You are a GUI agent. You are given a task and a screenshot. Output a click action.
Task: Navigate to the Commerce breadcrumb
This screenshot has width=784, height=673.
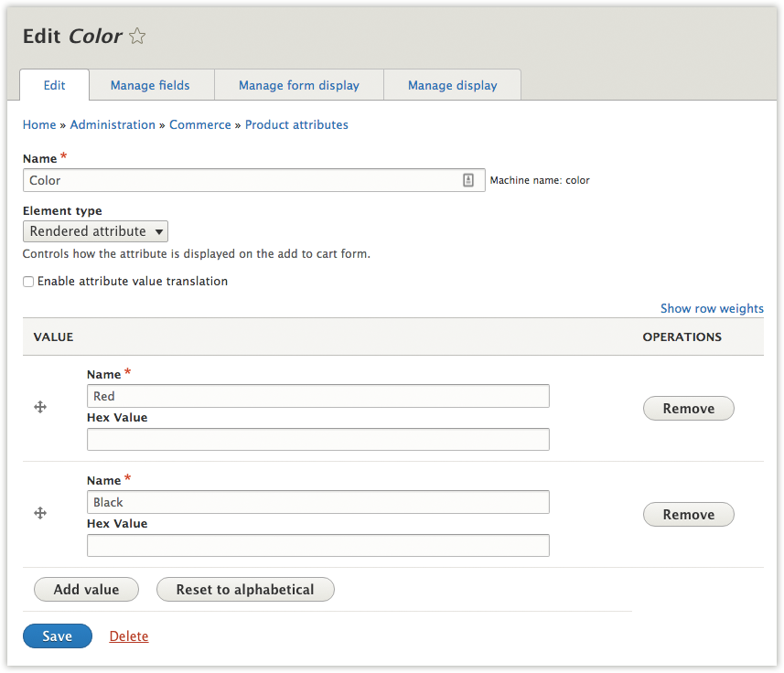click(x=200, y=124)
